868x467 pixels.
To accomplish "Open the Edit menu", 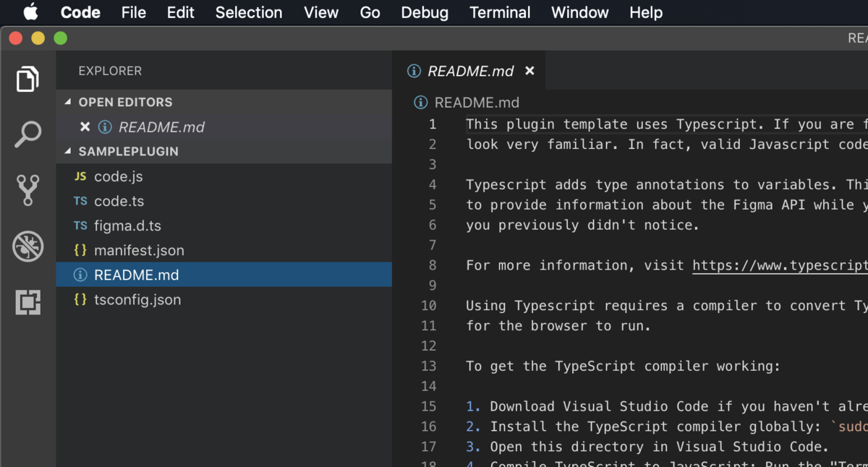I will click(181, 12).
